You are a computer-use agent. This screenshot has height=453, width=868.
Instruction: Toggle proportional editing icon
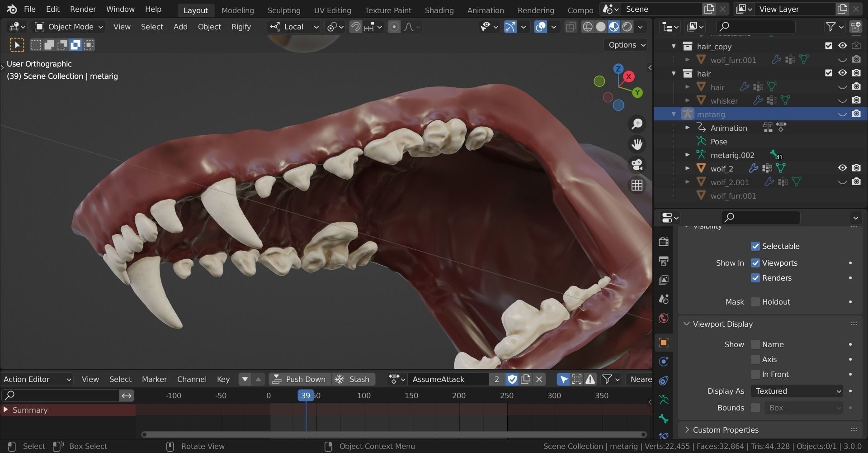pos(394,27)
